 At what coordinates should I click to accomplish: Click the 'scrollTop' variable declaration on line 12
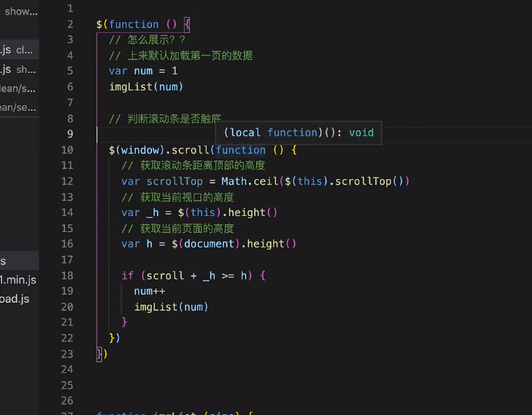pos(174,181)
